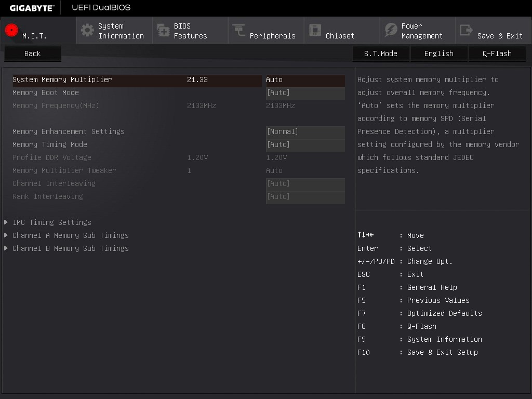Expand Channel B Memory Sub Timings arrow

point(6,248)
